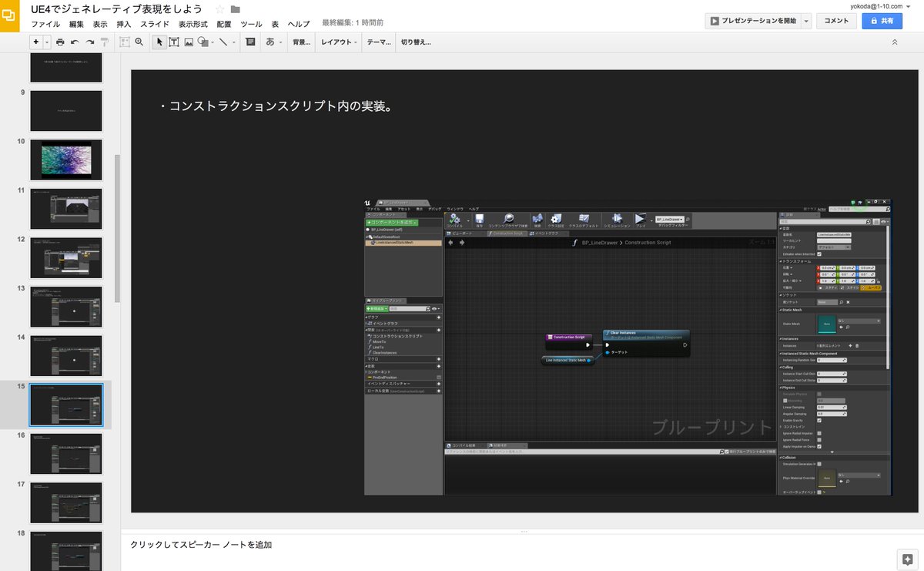Image resolution: width=924 pixels, height=571 pixels.
Task: Click the print icon
Action: [60, 42]
